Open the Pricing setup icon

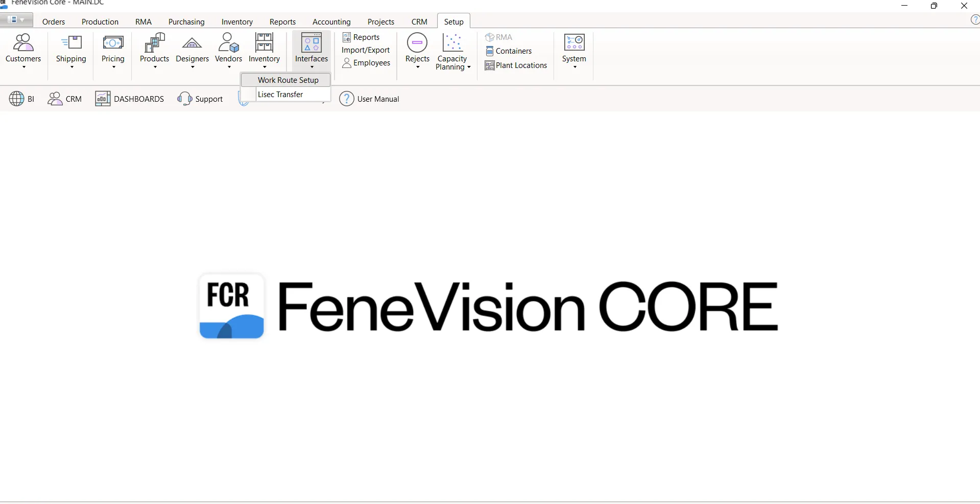point(113,43)
